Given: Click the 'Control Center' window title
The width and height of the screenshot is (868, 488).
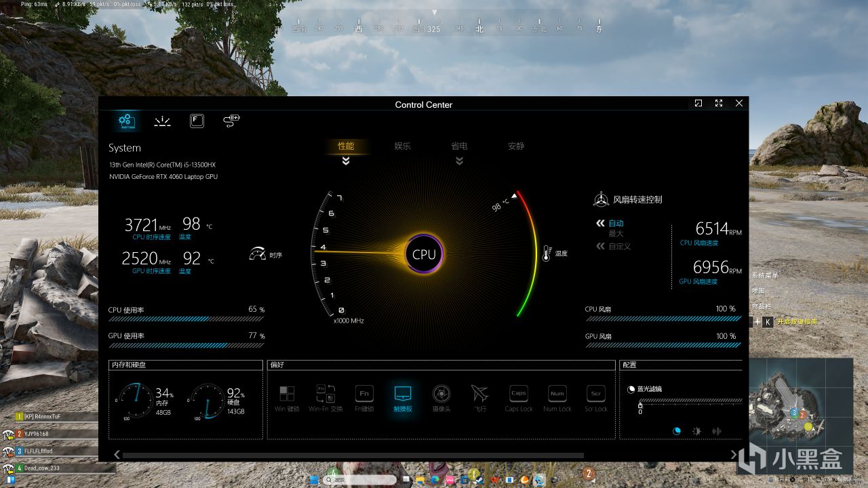Looking at the screenshot, I should click(x=424, y=104).
